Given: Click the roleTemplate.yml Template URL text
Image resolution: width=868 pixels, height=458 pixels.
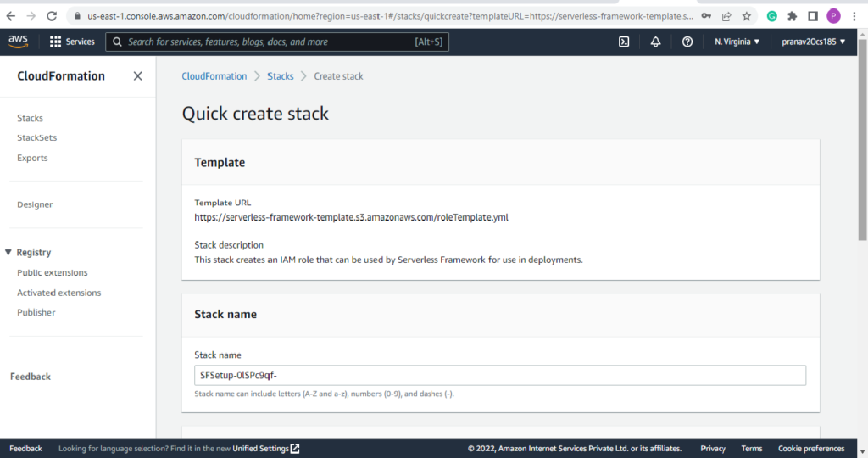Looking at the screenshot, I should click(x=351, y=218).
